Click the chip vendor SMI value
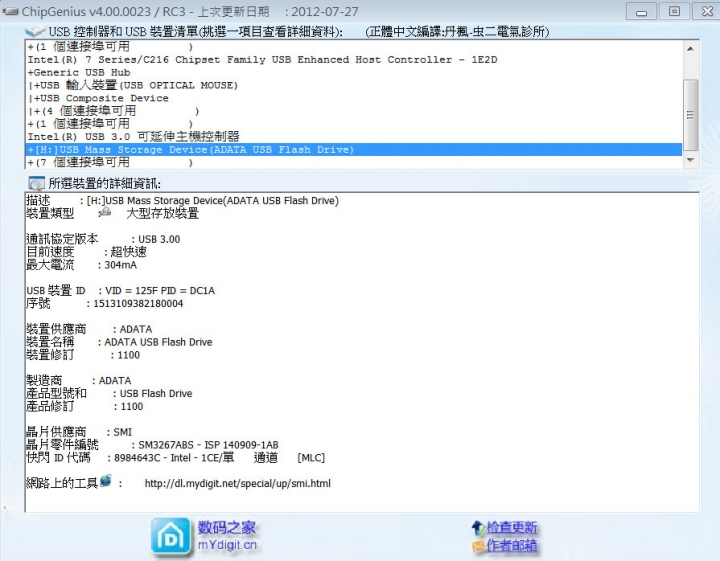The image size is (720, 561). (x=122, y=432)
